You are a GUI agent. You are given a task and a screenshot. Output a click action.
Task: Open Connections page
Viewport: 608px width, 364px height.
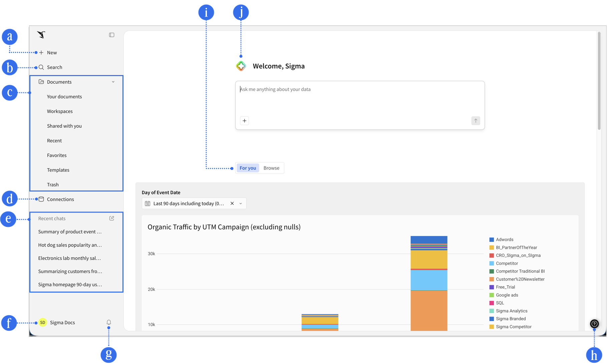coord(60,200)
